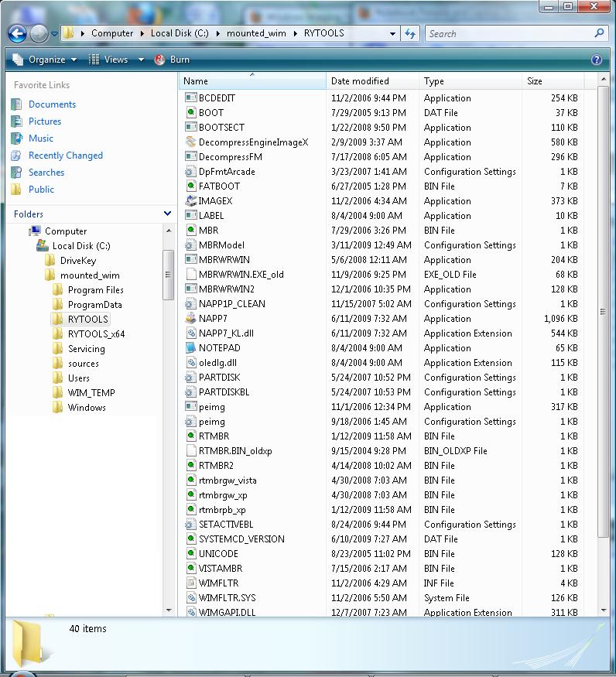
Task: Click the VISTAMBR BIN file icon
Action: 190,568
